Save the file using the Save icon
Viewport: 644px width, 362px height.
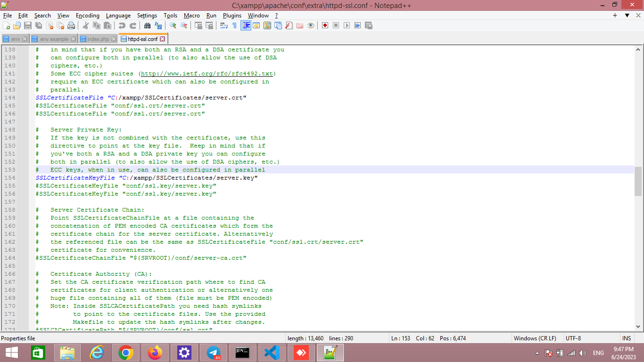point(28,25)
